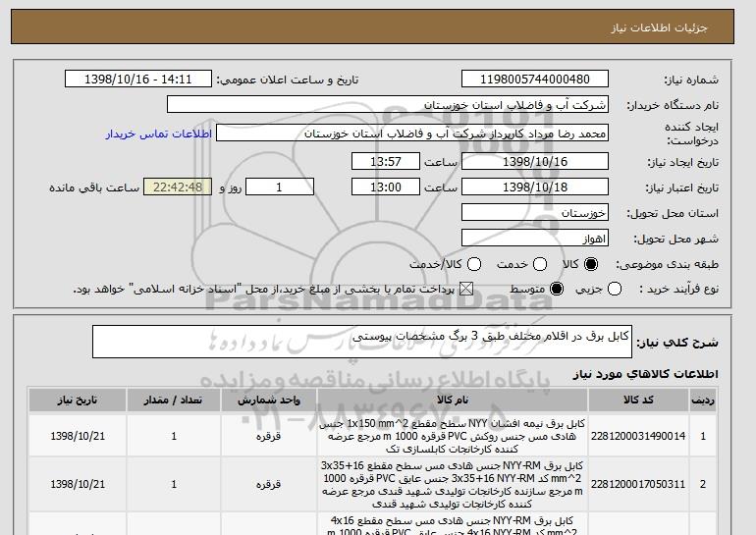The height and width of the screenshot is (535, 756).
Task: Click the استان محل تحویل field خوزستان
Action: click(535, 213)
